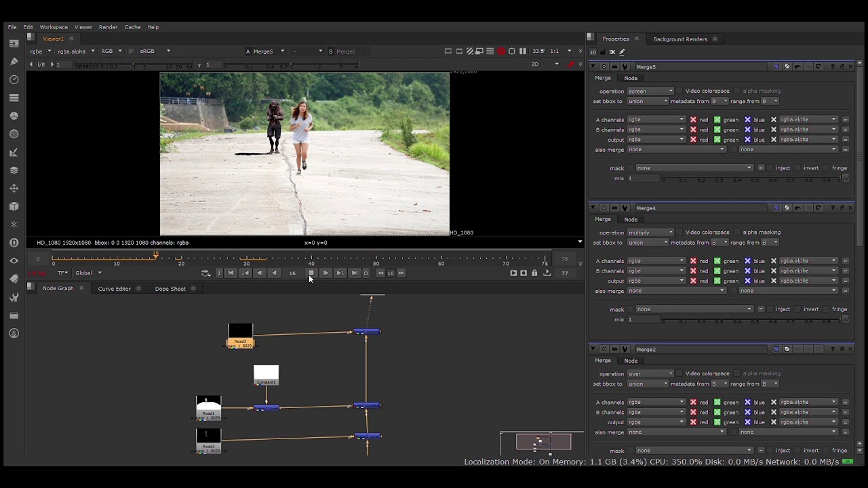Toggle the red A channels checkbox in Merge5
Image resolution: width=868 pixels, height=488 pixels.
click(693, 120)
